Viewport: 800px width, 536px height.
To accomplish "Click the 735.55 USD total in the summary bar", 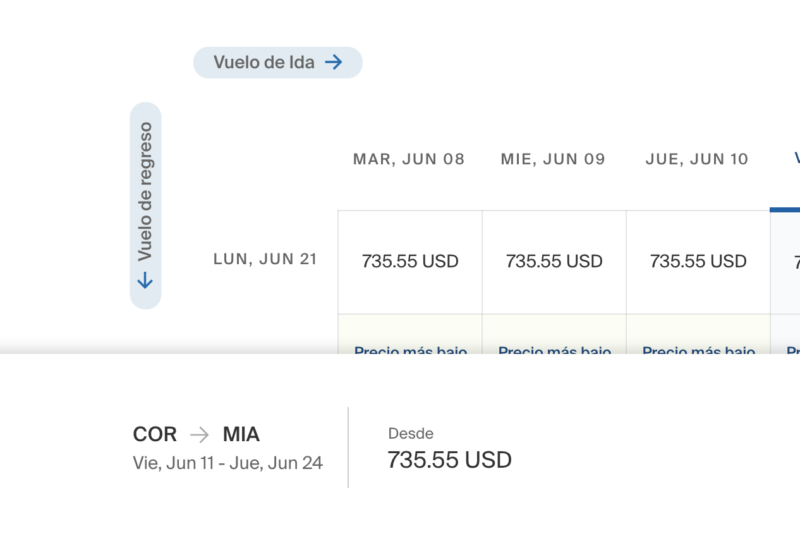I will [x=449, y=461].
